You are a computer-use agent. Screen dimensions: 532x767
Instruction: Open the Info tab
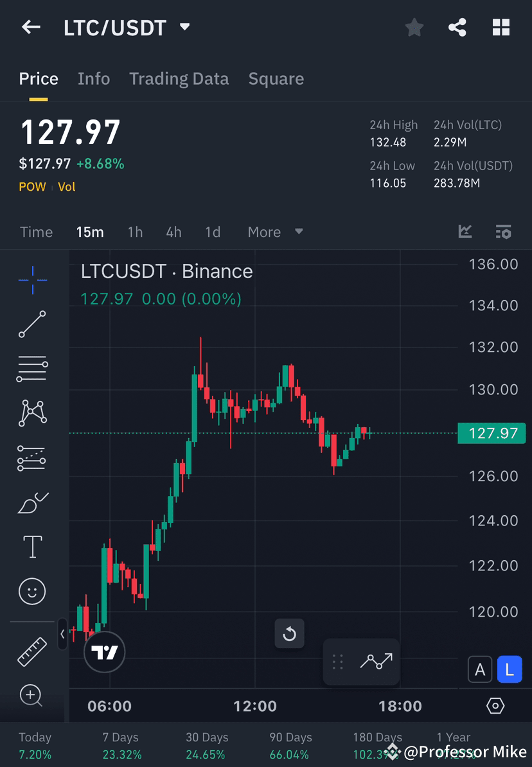(94, 78)
